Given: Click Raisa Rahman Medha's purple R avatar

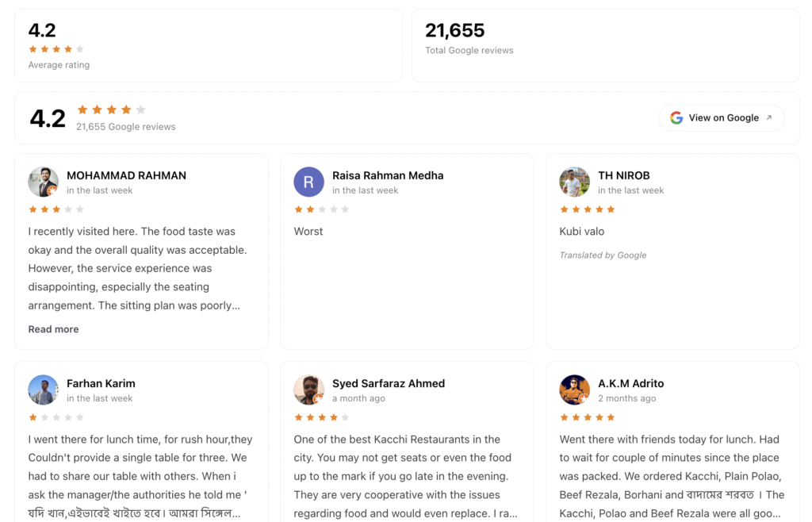Looking at the screenshot, I should (x=308, y=182).
